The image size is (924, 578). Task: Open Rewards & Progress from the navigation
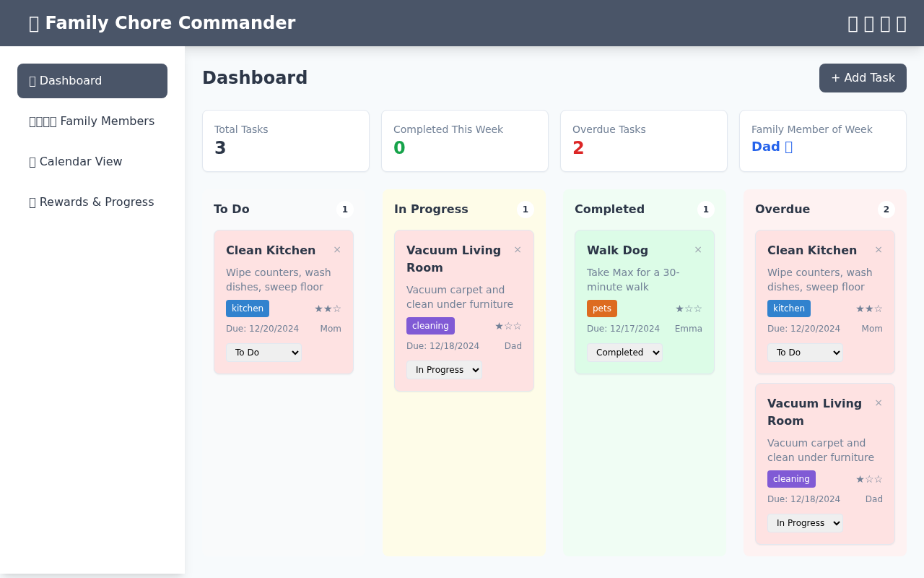click(91, 202)
